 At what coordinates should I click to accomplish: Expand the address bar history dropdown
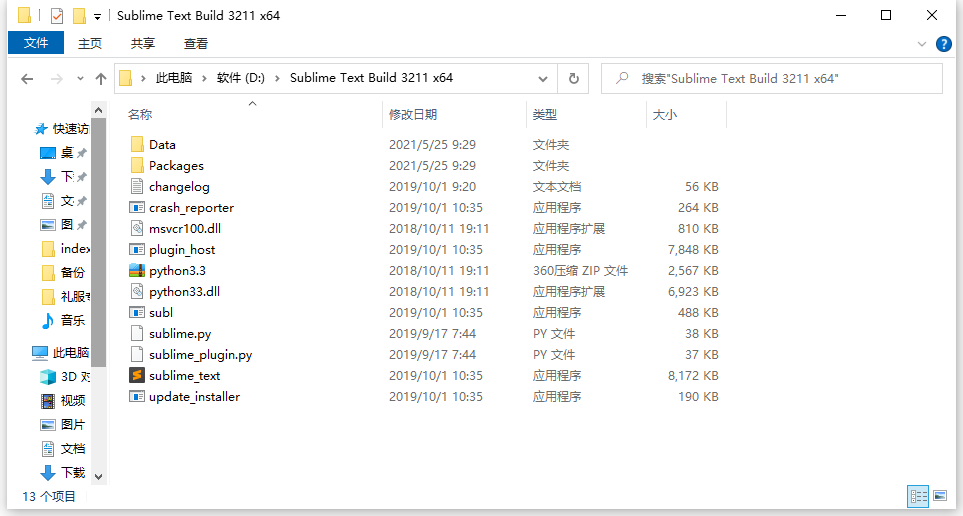click(x=543, y=78)
